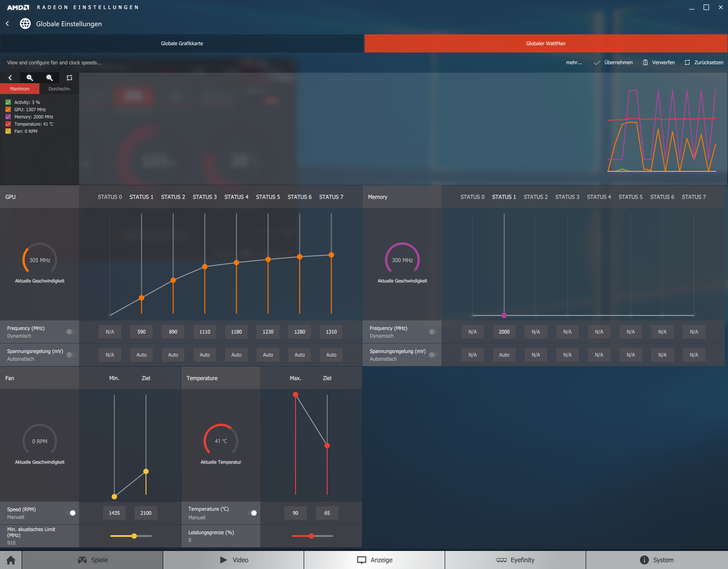
Task: Switch to Globale Grafikkarte tab
Action: [182, 43]
